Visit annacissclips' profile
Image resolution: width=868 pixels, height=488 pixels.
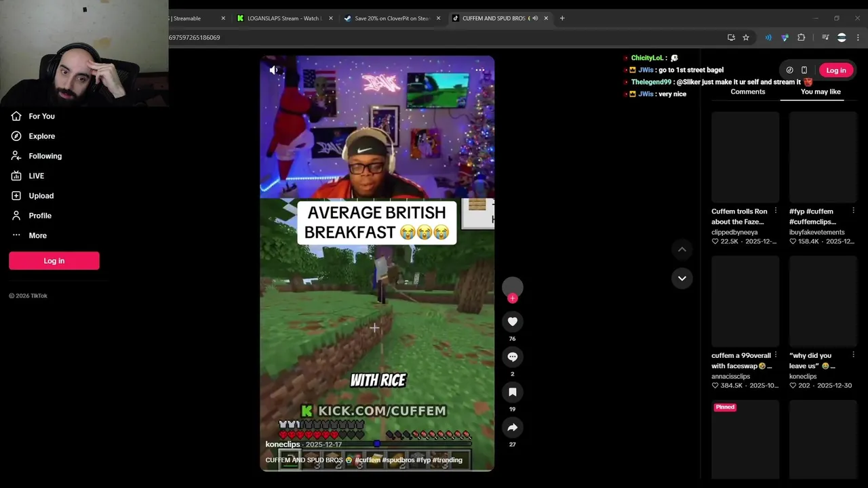tap(731, 376)
